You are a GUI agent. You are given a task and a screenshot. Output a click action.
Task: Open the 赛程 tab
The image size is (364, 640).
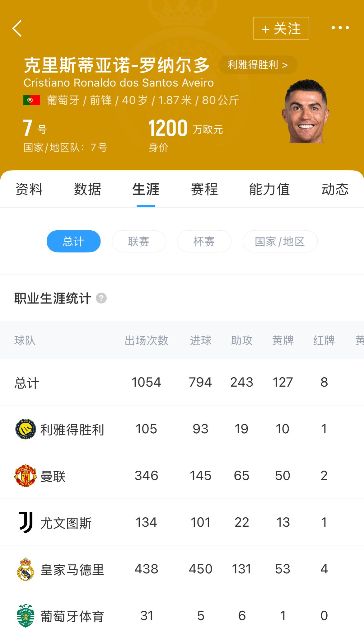pos(204,189)
